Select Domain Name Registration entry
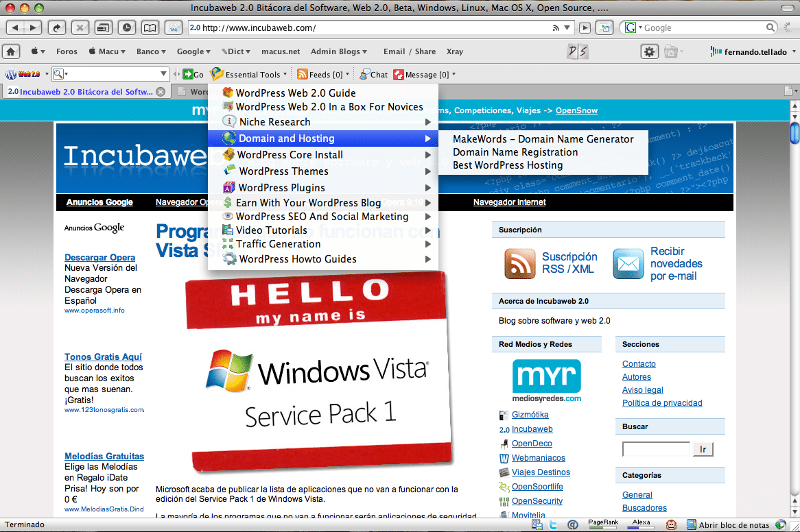This screenshot has height=532, width=800. (543, 152)
